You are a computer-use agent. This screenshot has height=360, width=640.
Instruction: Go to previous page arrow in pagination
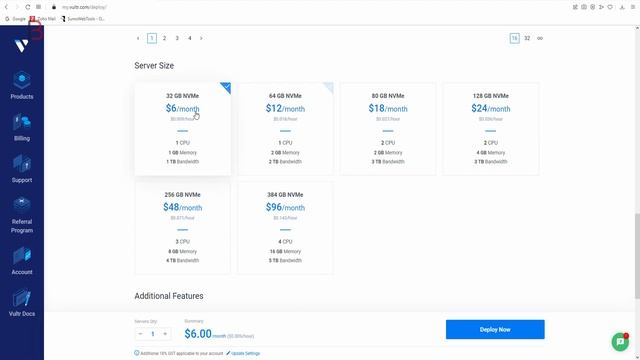[138, 38]
